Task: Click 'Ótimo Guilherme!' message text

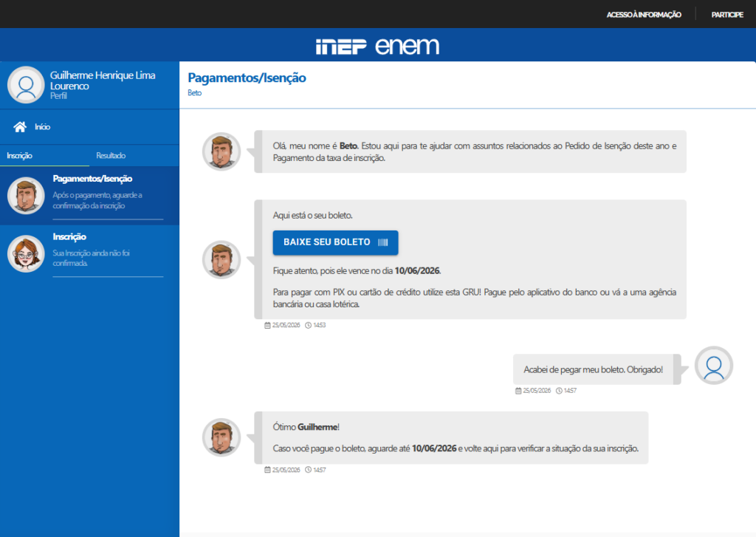Action: pos(306,427)
